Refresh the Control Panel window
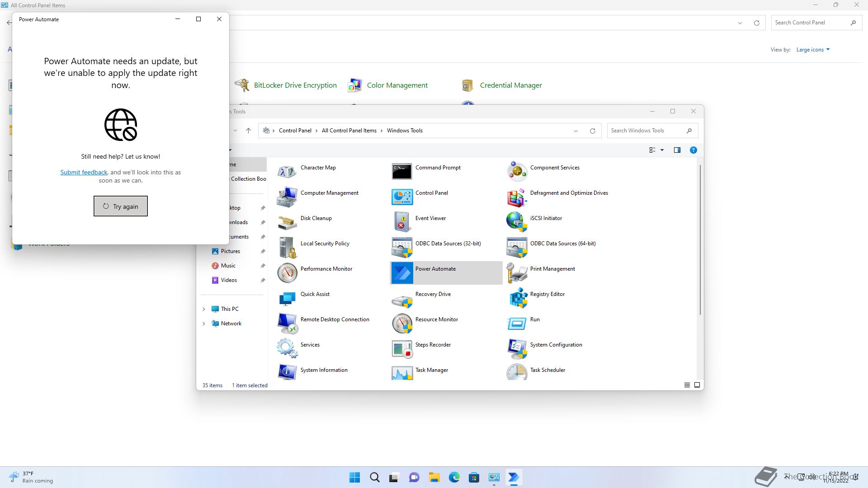Screen dimensions: 868x488 756,23
